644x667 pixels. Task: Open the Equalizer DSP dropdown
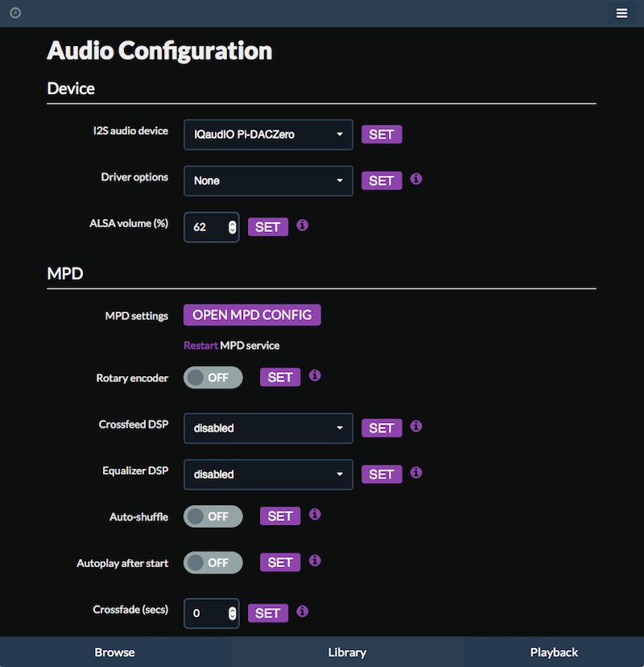click(268, 474)
